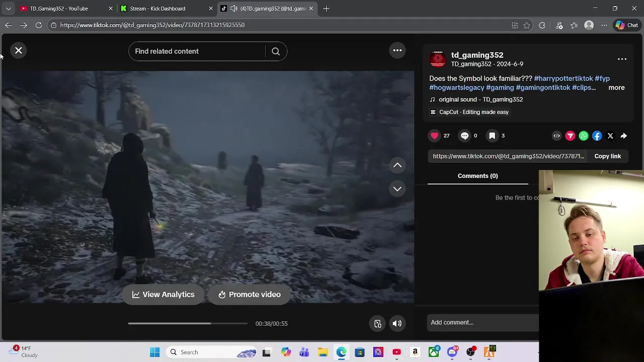The width and height of the screenshot is (644, 362).
Task: Add this page to favorites with the star
Action: 527,25
